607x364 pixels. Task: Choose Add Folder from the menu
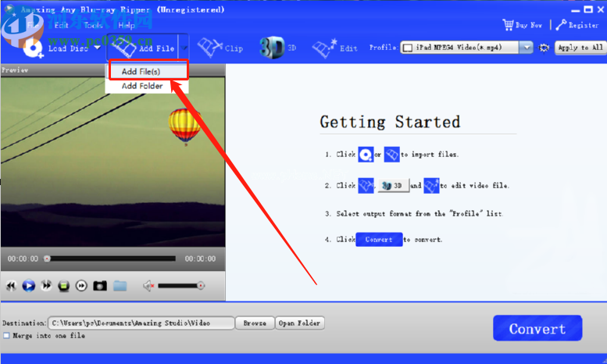[142, 86]
